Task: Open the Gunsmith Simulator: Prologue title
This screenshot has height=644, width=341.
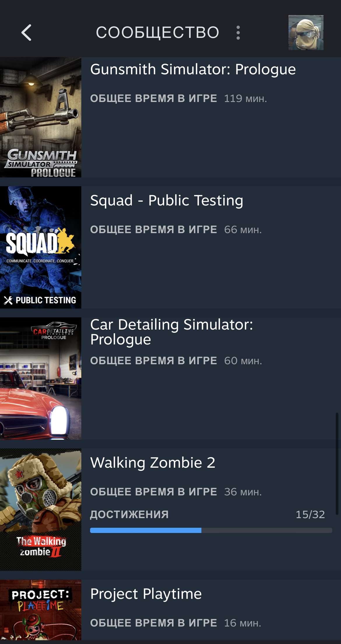Action: (193, 70)
